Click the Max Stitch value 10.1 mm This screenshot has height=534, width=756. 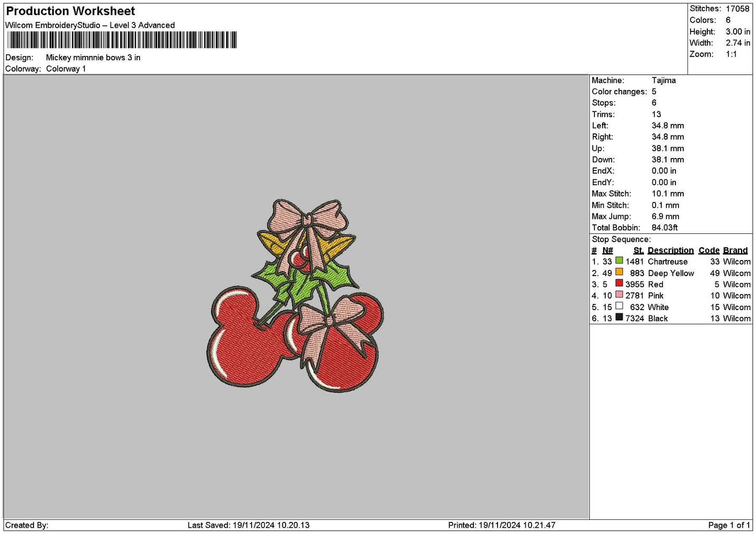[668, 194]
